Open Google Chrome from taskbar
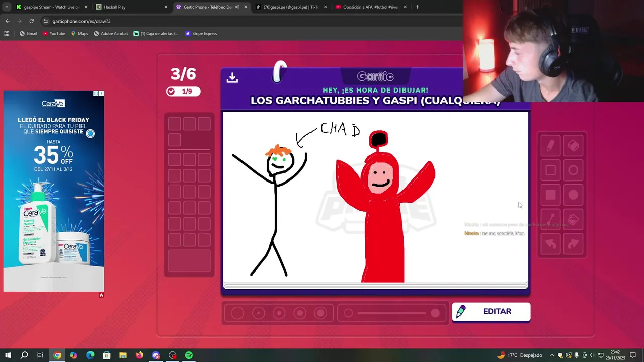The width and height of the screenshot is (644, 362). click(x=57, y=355)
